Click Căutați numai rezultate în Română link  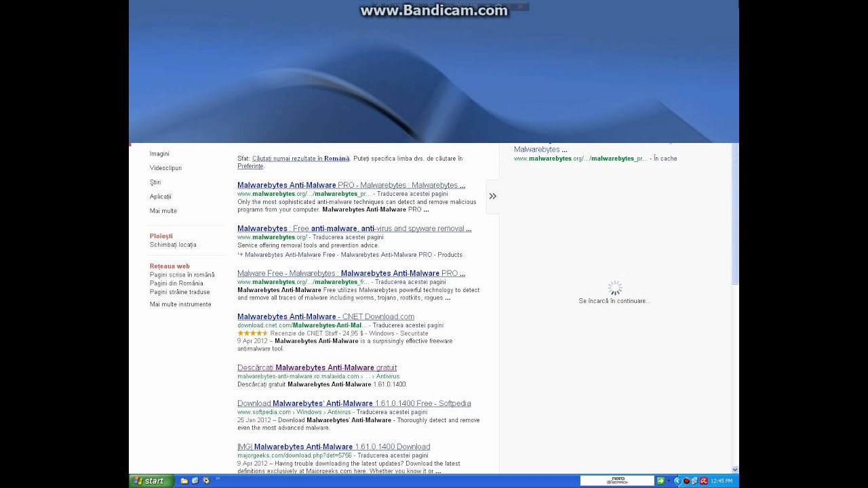[301, 159]
